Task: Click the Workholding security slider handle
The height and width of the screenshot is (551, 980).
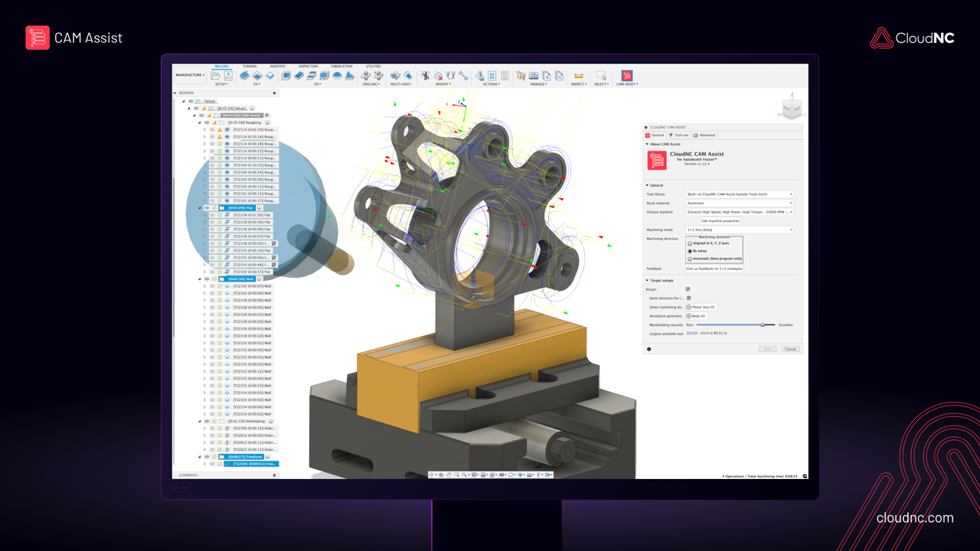Action: point(763,325)
